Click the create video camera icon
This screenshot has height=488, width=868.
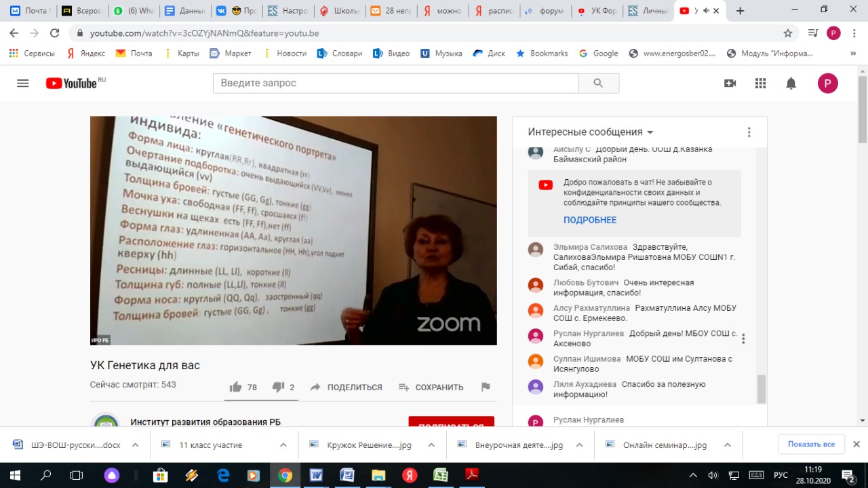pos(730,83)
